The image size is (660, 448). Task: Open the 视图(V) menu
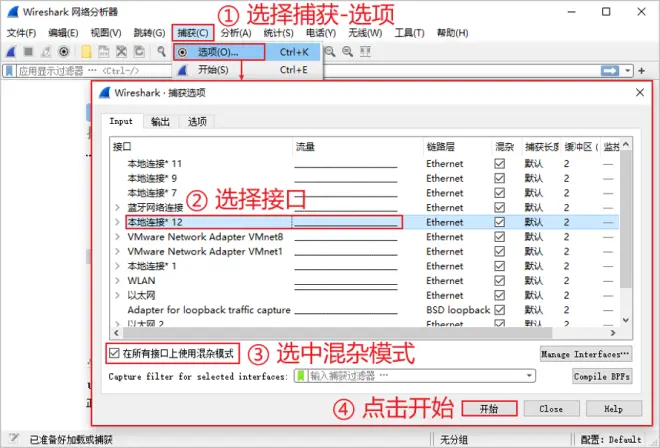point(106,33)
